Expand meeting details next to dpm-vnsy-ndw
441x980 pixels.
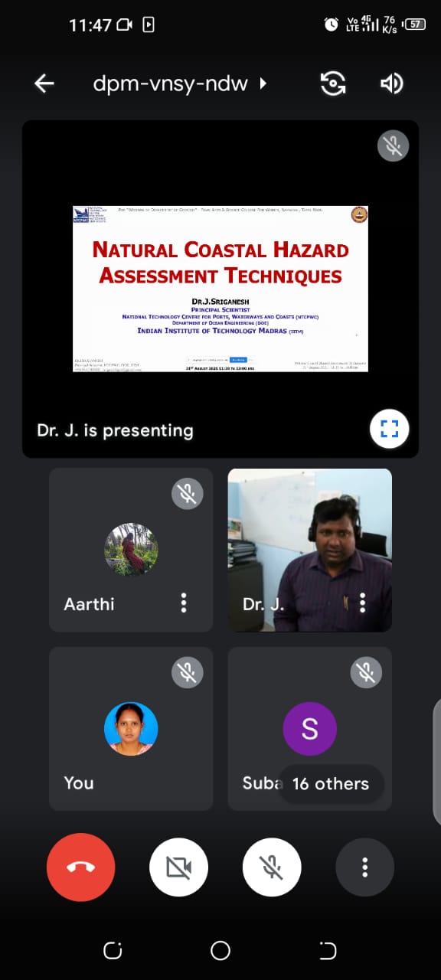click(263, 83)
